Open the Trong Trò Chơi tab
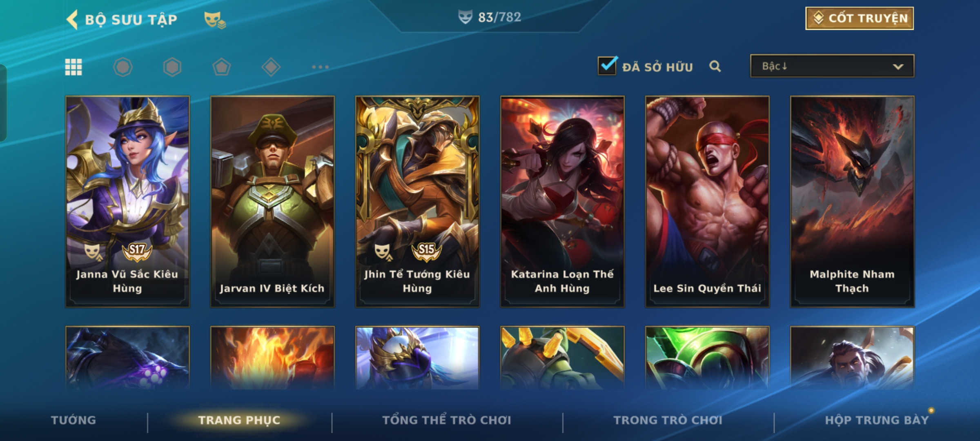Screen dimensions: 980x441 [x=668, y=420]
